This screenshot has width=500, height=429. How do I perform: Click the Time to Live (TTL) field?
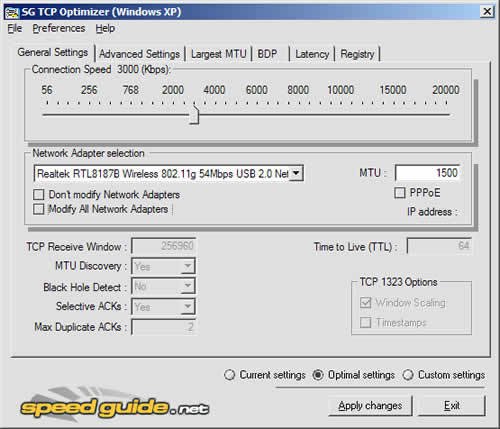(x=439, y=246)
